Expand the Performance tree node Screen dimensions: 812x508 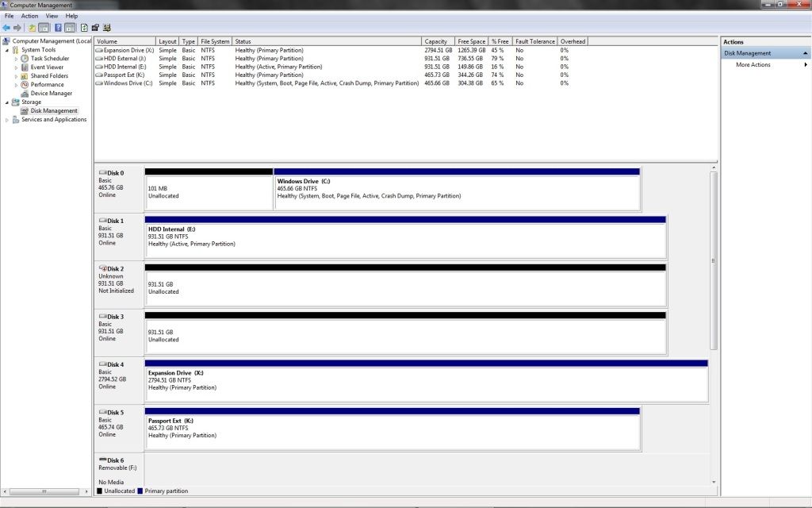(16, 85)
